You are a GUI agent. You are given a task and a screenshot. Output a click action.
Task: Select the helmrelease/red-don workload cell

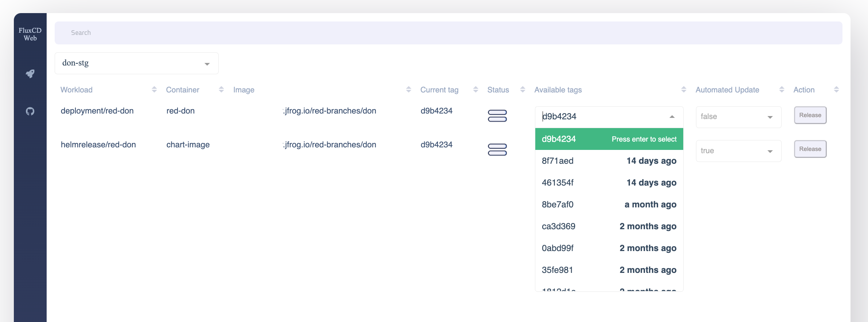(98, 145)
